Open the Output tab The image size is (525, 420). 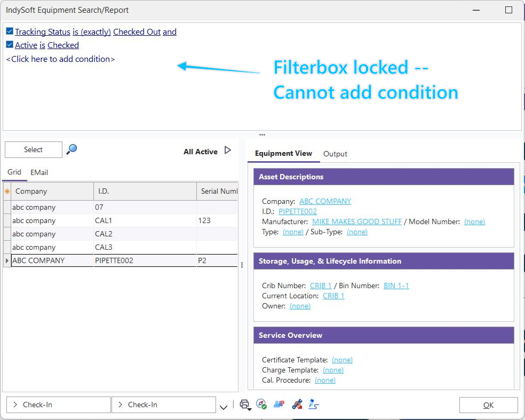pyautogui.click(x=335, y=154)
